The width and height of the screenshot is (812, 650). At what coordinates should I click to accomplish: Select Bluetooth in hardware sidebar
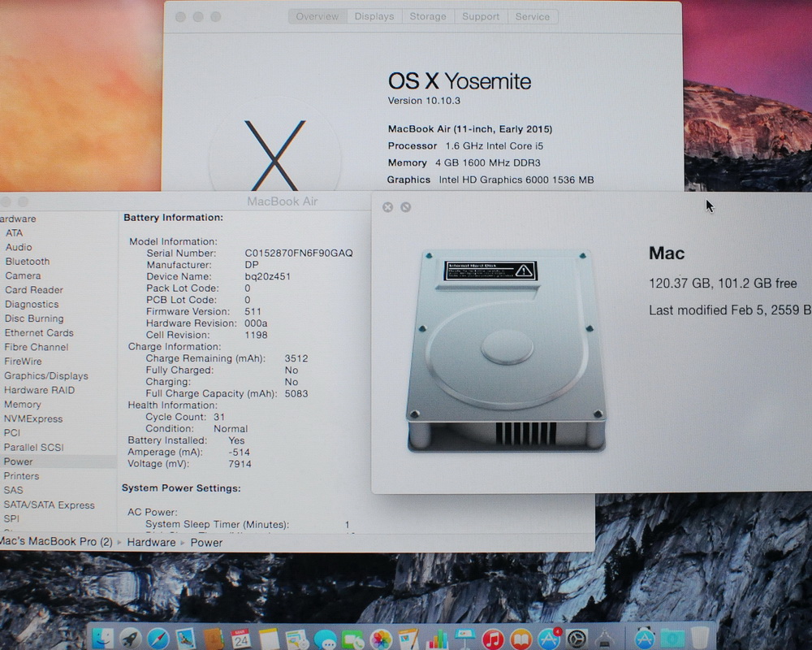point(28,262)
